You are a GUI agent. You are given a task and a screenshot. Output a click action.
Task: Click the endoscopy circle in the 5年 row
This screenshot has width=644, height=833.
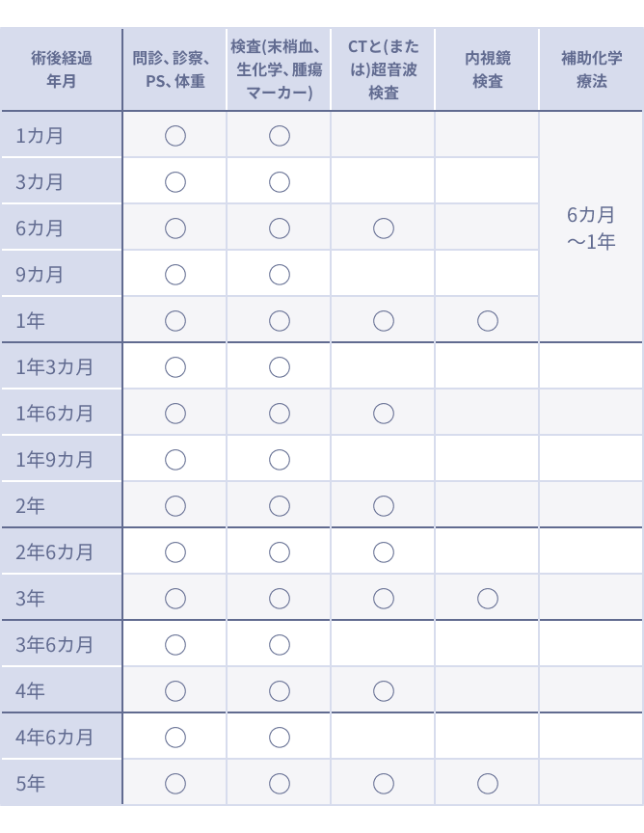click(x=488, y=783)
